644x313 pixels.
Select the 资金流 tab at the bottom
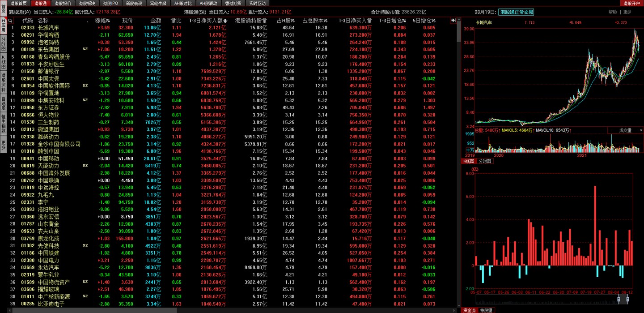pyautogui.click(x=469, y=310)
